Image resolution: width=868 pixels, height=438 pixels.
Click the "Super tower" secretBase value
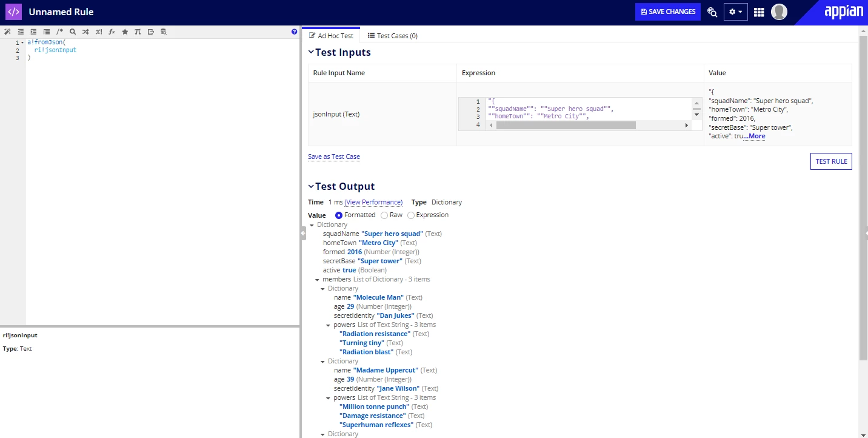pos(380,261)
